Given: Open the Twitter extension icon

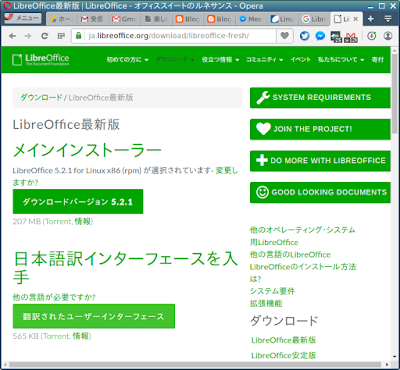Looking at the screenshot, I should point(305,36).
